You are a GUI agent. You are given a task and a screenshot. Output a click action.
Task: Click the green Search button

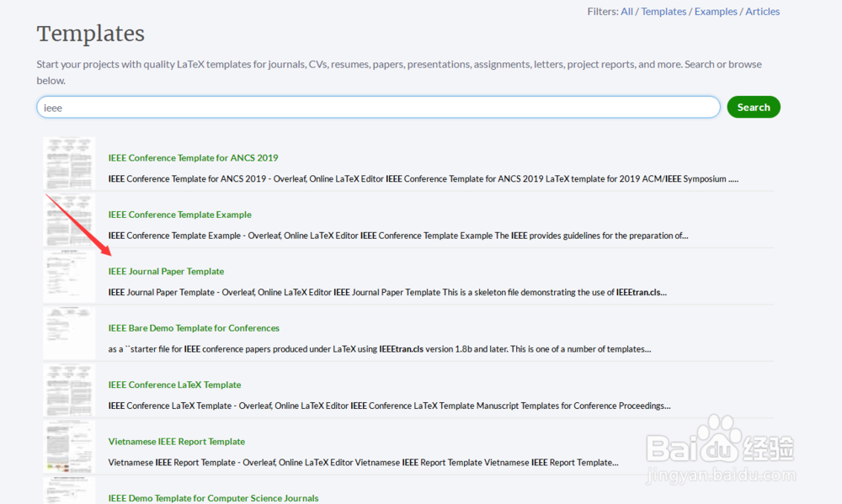pyautogui.click(x=754, y=107)
